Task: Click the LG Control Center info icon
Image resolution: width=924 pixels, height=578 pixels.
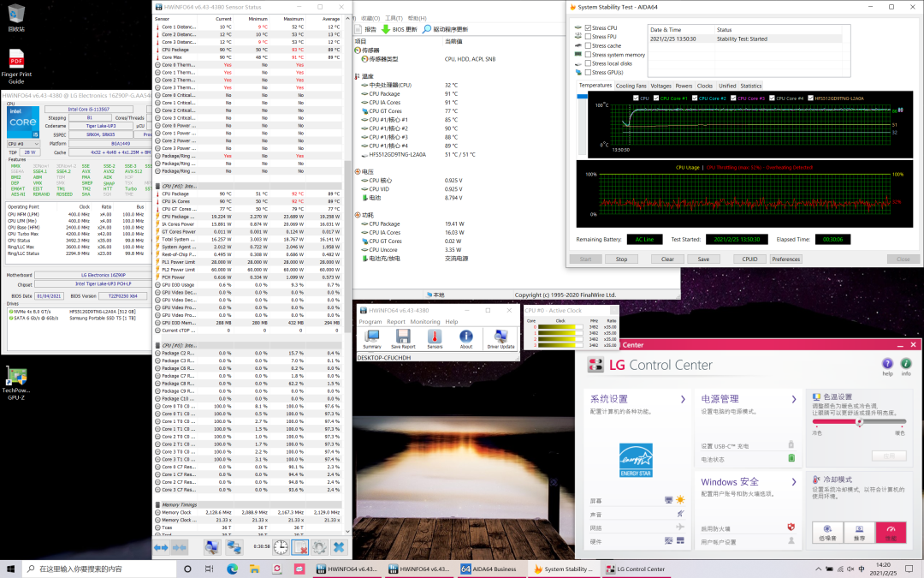Action: pos(906,365)
